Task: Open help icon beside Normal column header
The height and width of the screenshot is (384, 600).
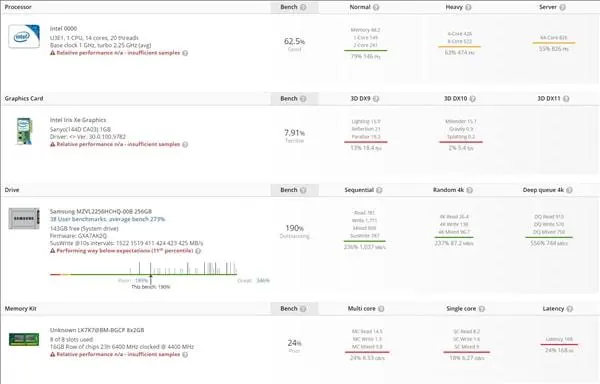Action: tap(376, 7)
